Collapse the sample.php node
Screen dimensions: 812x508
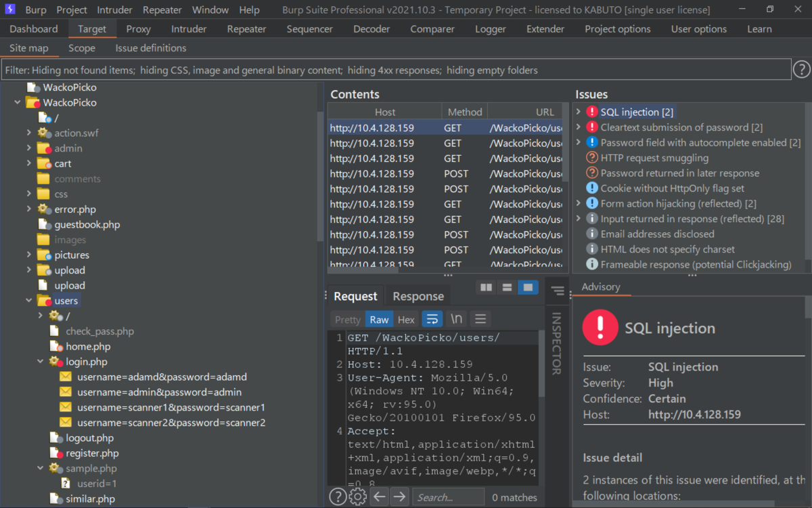pos(41,468)
